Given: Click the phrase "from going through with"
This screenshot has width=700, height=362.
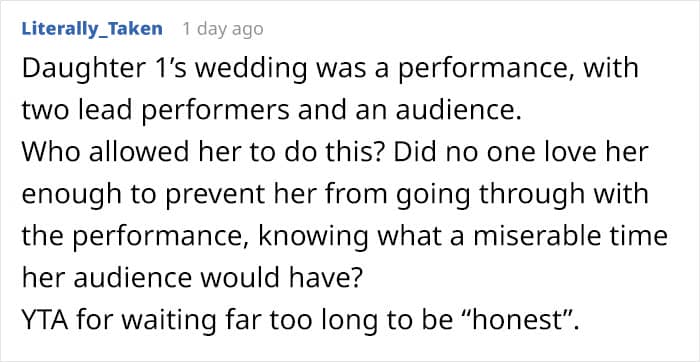Looking at the screenshot, I should [x=480, y=194].
